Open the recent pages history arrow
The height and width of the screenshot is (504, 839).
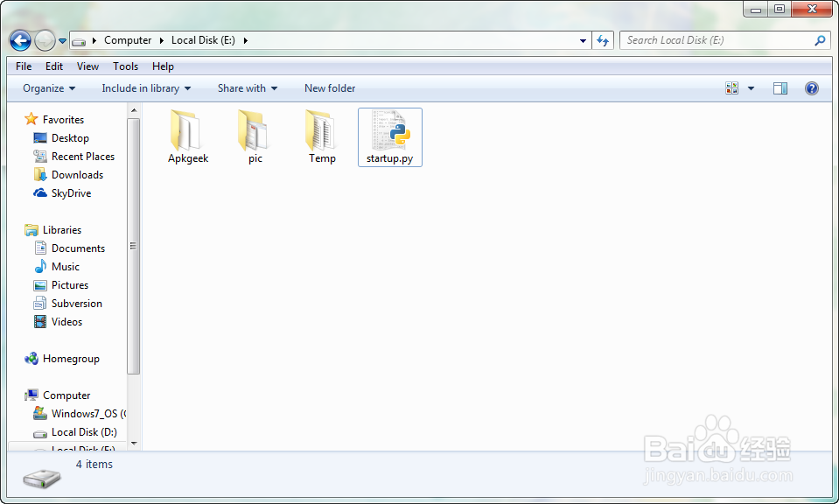pyautogui.click(x=63, y=40)
